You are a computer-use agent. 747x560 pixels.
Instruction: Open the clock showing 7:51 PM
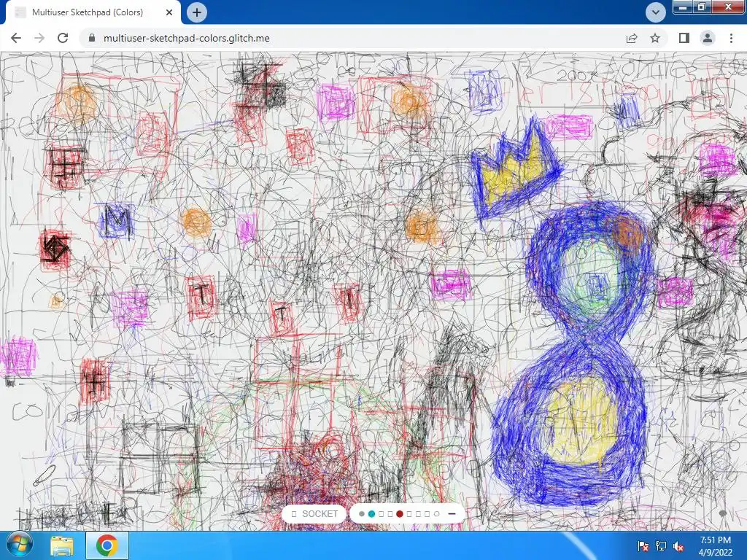click(x=716, y=546)
